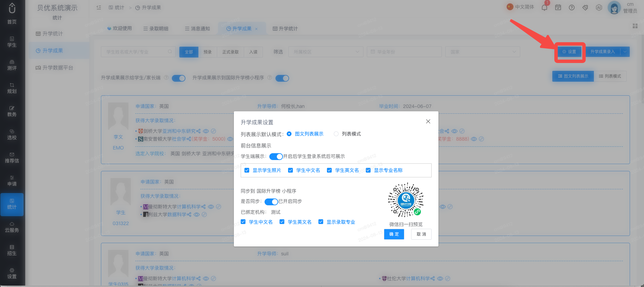Collapse the sidebar menu fold icon

99,7
